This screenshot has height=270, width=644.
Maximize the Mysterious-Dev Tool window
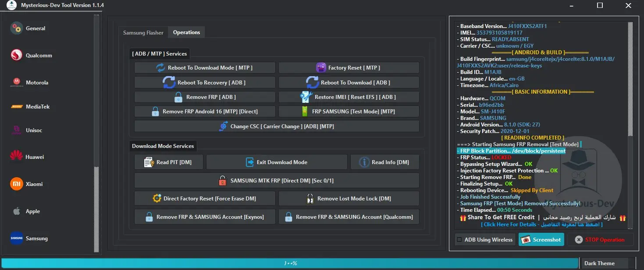click(x=600, y=6)
